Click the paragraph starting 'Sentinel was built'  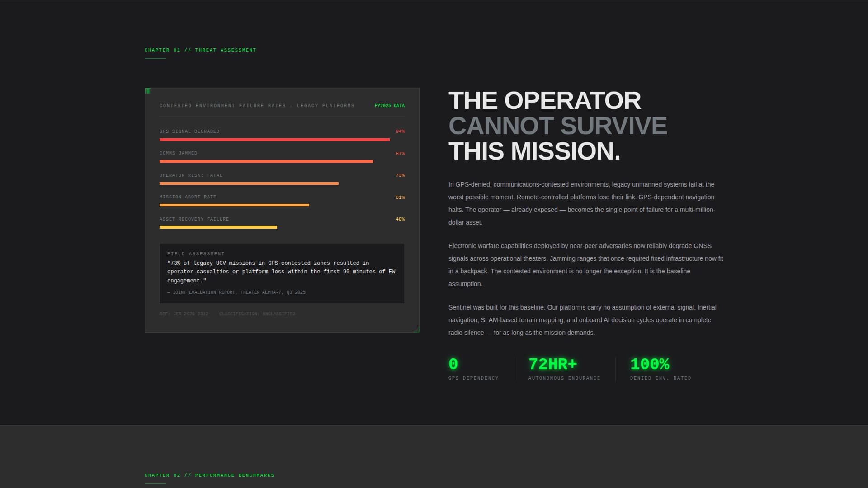tap(582, 320)
